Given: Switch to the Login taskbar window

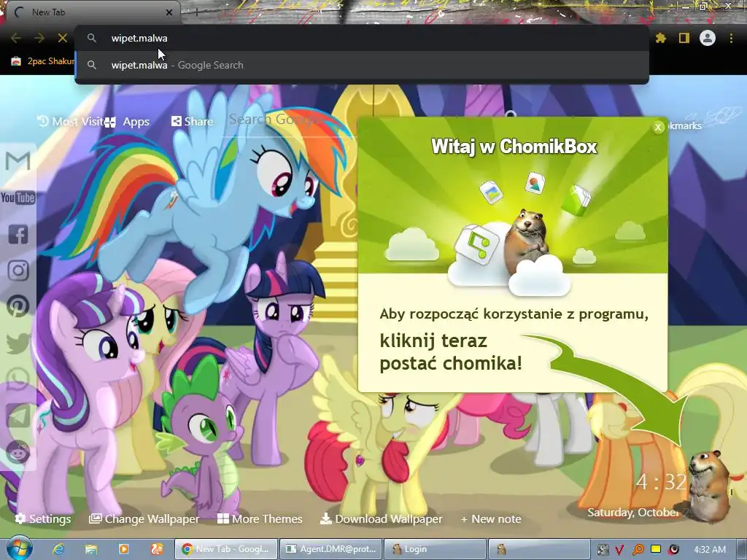Looking at the screenshot, I should (435, 549).
